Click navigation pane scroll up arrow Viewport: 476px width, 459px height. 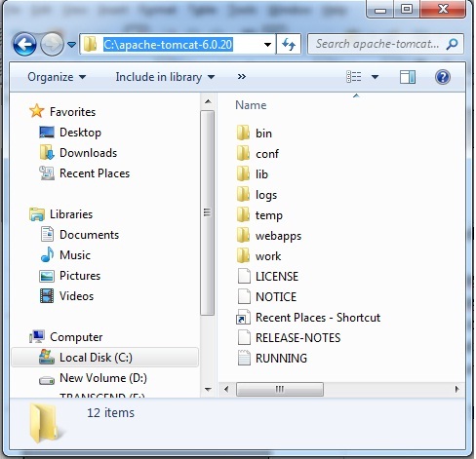[x=208, y=101]
